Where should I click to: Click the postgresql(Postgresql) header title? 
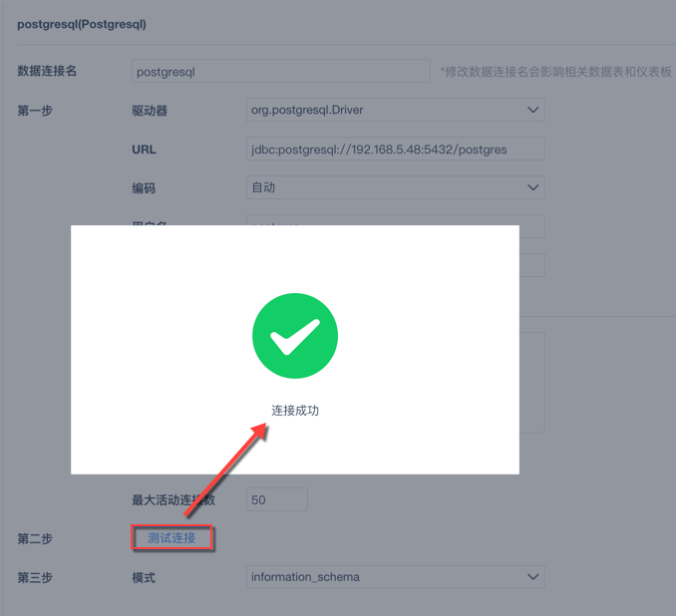pos(82,24)
